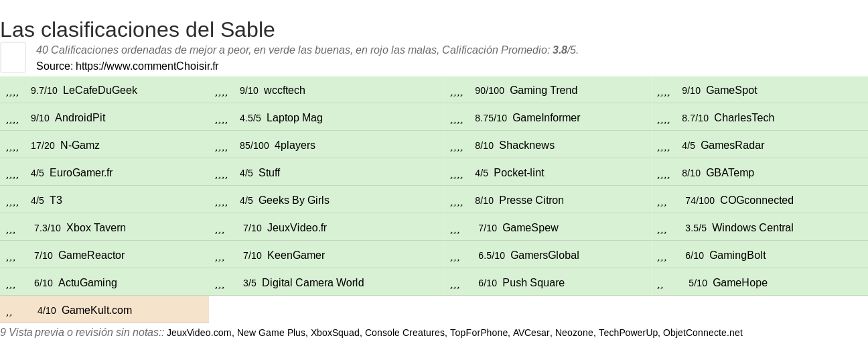Click star icons next to CharlesTech
This screenshot has width=868, height=340.
(664, 119)
